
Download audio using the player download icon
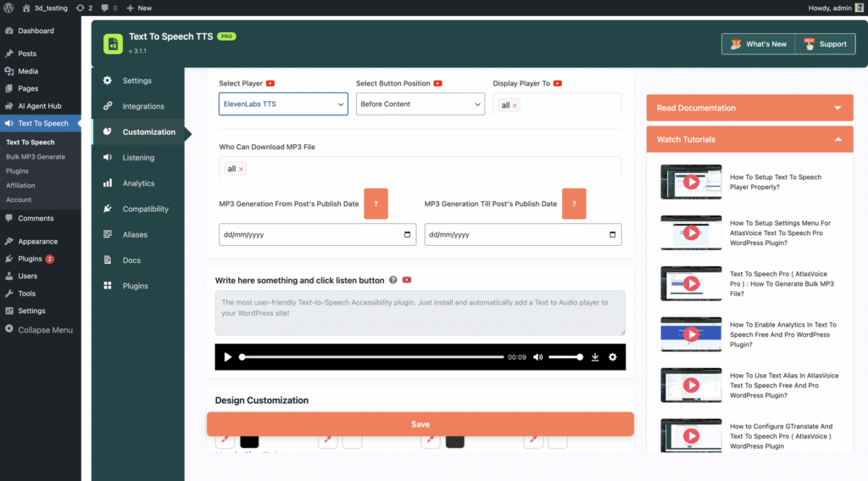pos(595,357)
